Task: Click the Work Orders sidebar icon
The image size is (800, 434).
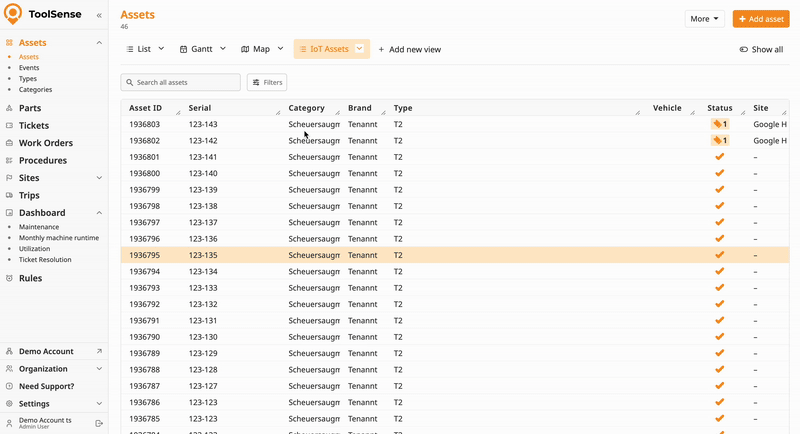Action: 9,143
